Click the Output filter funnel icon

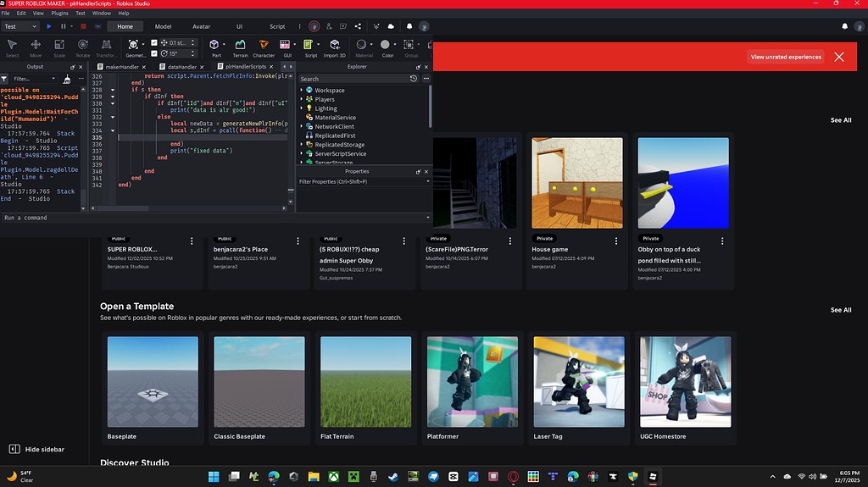4,79
